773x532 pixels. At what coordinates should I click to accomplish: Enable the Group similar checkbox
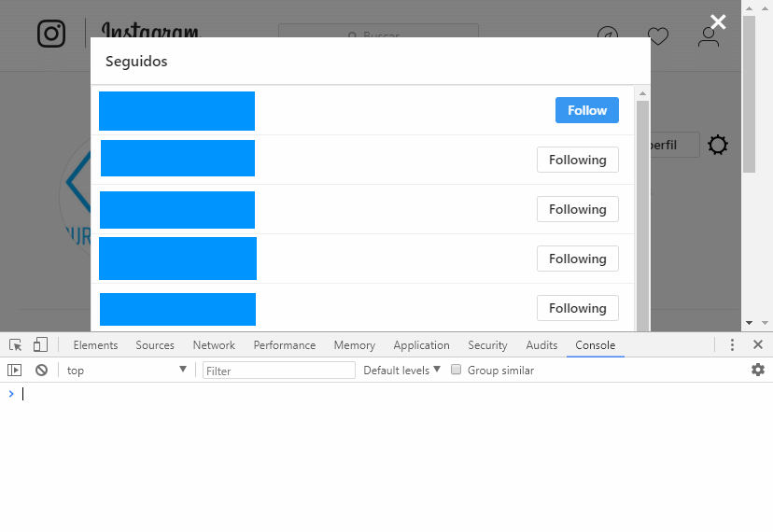[457, 371]
